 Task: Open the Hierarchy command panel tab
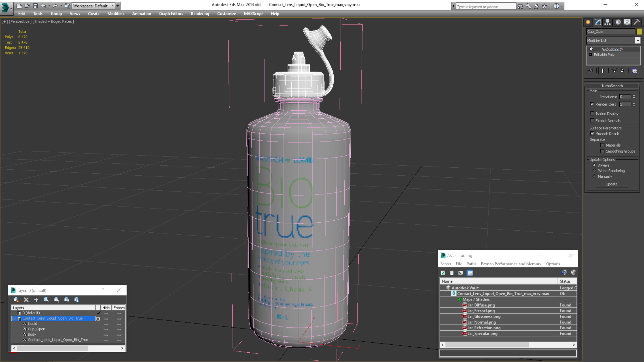click(x=608, y=22)
